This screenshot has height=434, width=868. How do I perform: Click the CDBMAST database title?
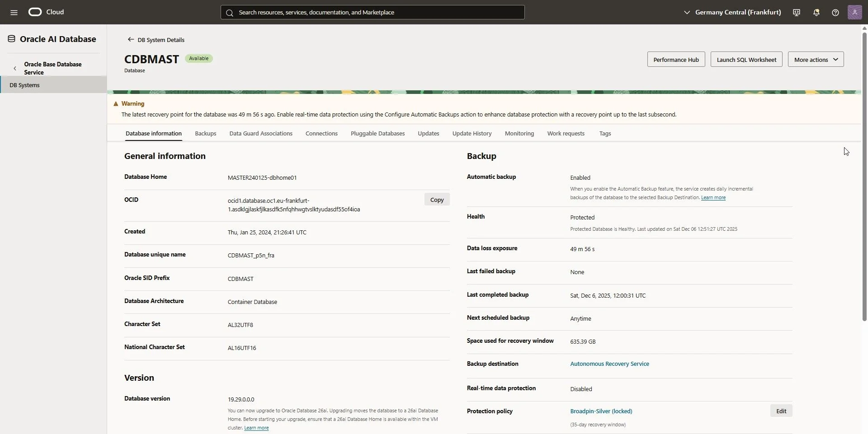(x=151, y=59)
